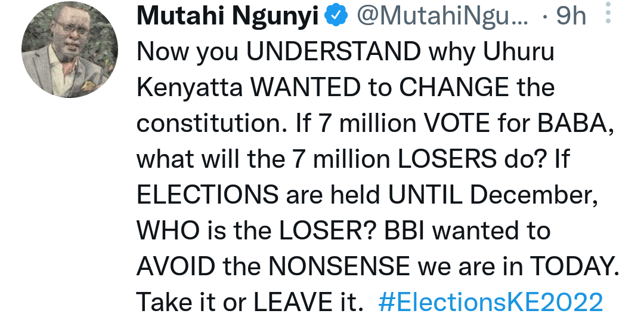
Task: Click the blue verified badge
Action: click(336, 17)
